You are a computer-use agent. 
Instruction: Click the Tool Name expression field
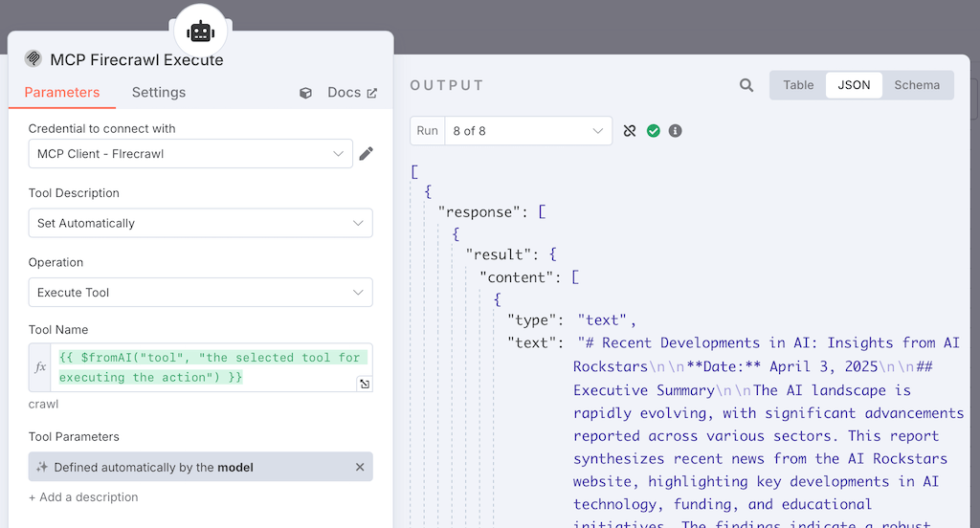(x=212, y=367)
